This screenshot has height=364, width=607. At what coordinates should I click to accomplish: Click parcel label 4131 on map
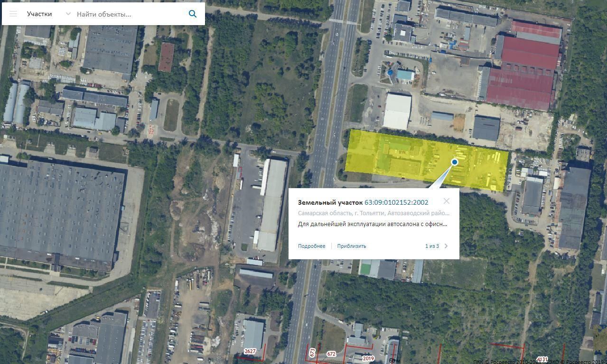542,359
